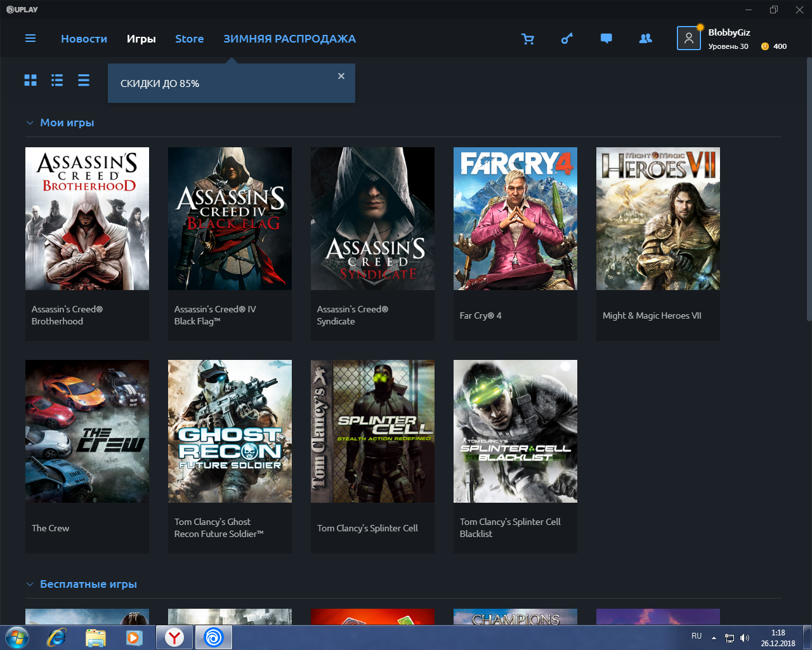Click the activate key icon

click(x=567, y=39)
